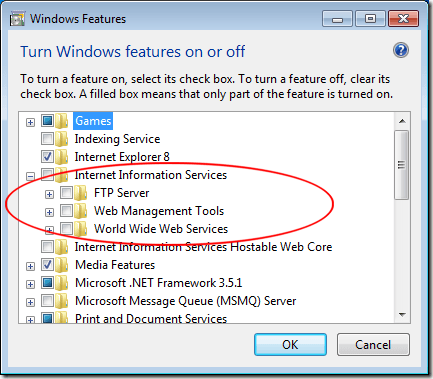Expand the Games tree node

(30, 122)
